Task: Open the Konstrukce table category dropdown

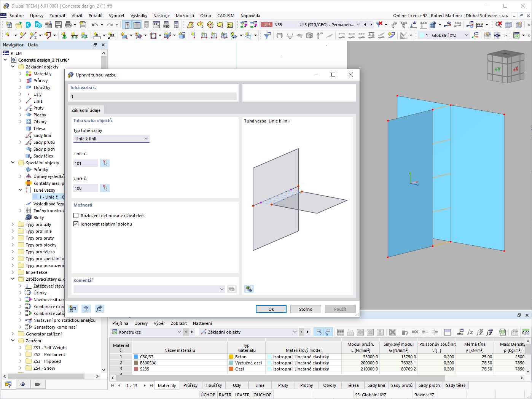Action: (179, 332)
